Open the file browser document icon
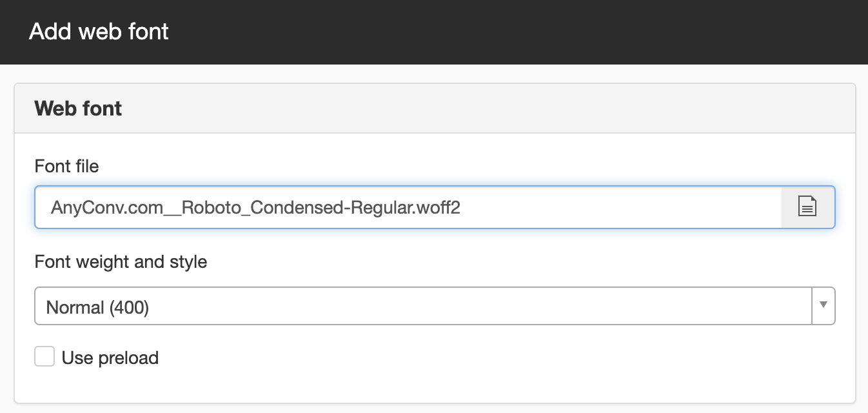The height and width of the screenshot is (413, 868). (x=807, y=207)
